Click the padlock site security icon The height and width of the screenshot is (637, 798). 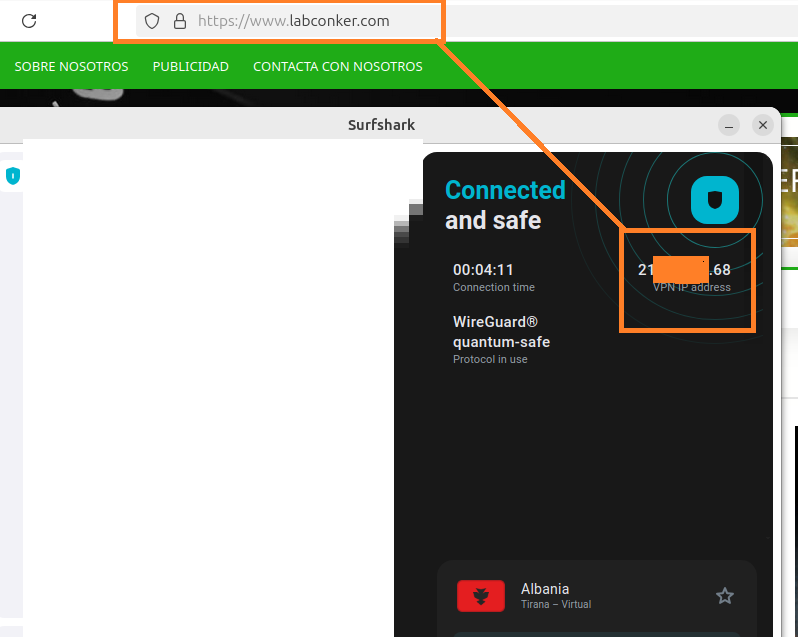point(180,21)
